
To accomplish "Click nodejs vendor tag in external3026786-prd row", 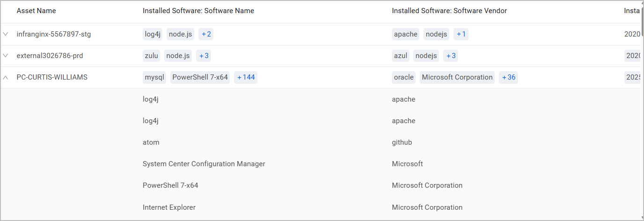I will pos(426,56).
